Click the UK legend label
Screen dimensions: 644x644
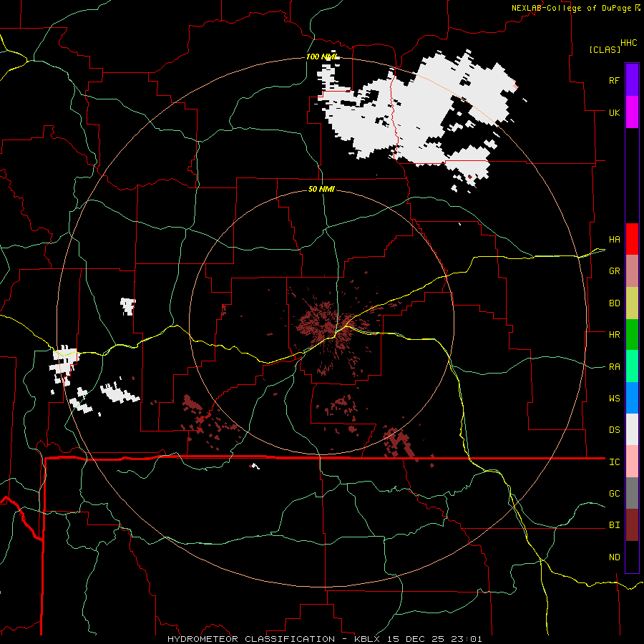(x=614, y=112)
